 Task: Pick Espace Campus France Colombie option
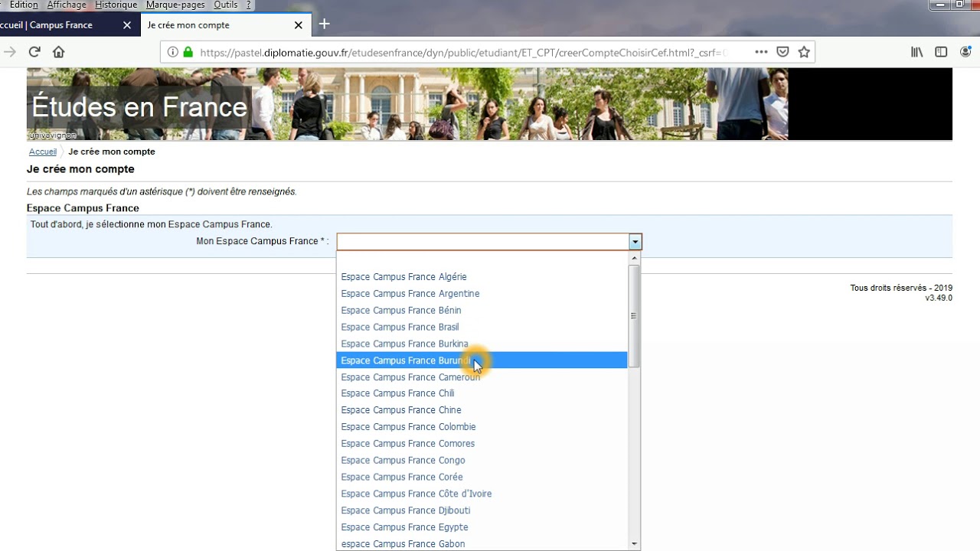tap(482, 427)
